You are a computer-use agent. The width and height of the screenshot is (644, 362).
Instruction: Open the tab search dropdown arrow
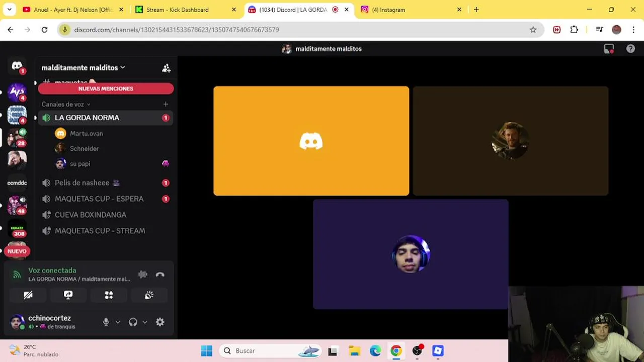9,10
